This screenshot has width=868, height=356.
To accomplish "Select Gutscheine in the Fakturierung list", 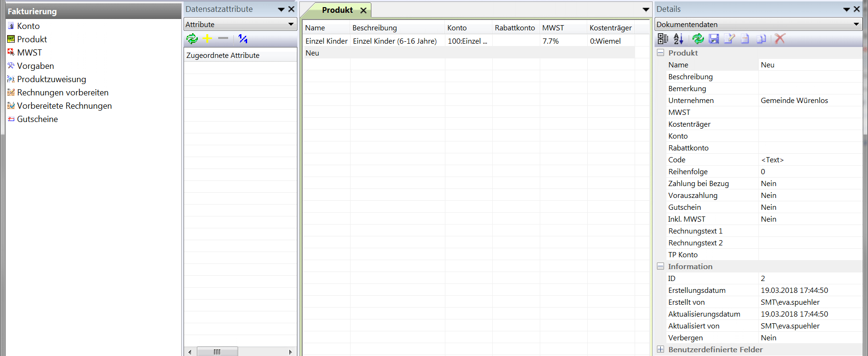I will click(37, 119).
